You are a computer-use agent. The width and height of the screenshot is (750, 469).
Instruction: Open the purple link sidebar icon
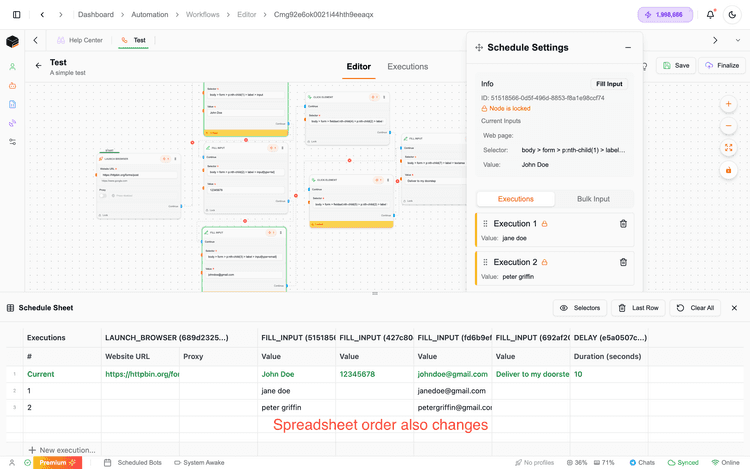[x=12, y=123]
